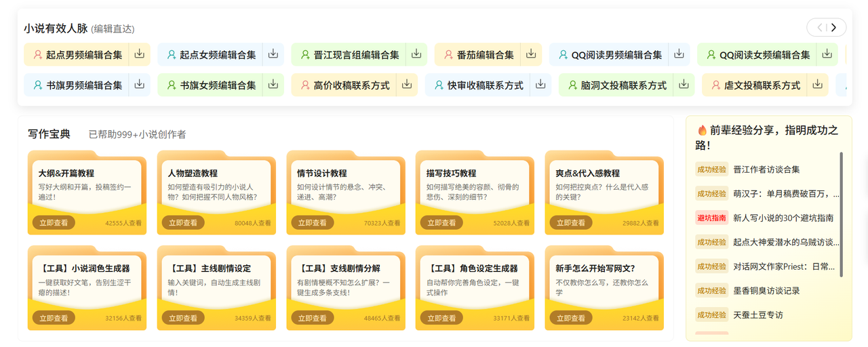Click 避坑指南 red tag label
This screenshot has height=347, width=868.
712,218
